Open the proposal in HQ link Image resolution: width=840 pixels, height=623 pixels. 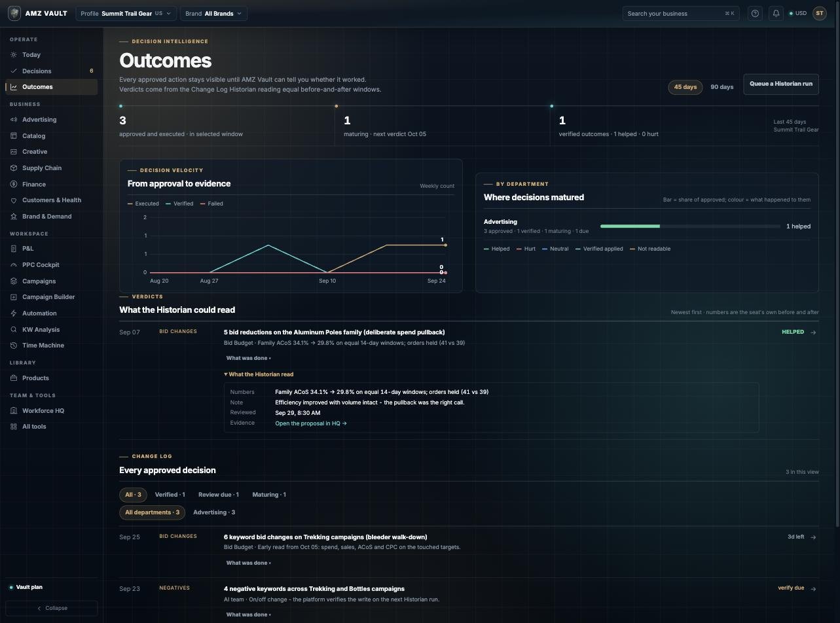(310, 423)
